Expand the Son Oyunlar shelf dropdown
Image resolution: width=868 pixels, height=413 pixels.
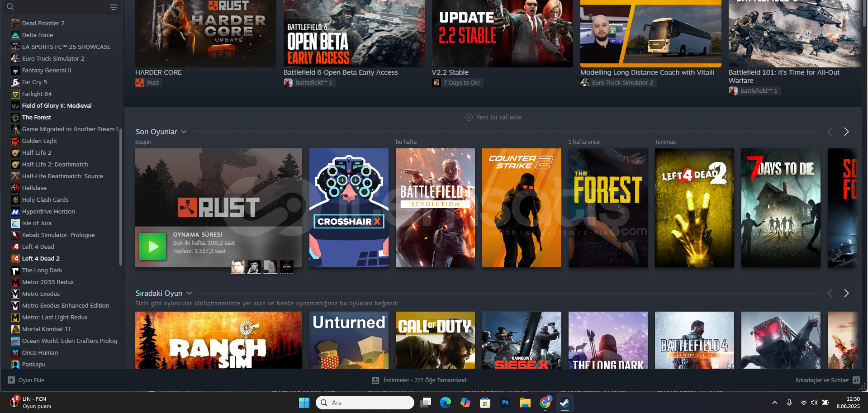184,132
